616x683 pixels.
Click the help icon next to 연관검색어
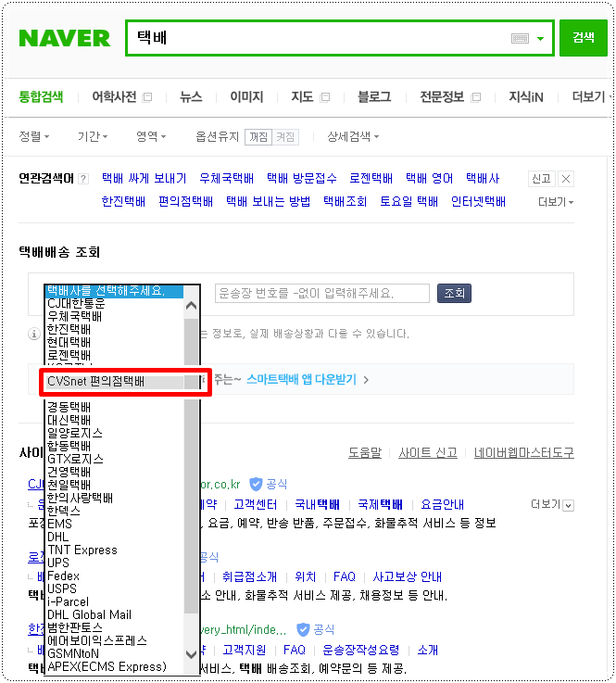(x=83, y=179)
